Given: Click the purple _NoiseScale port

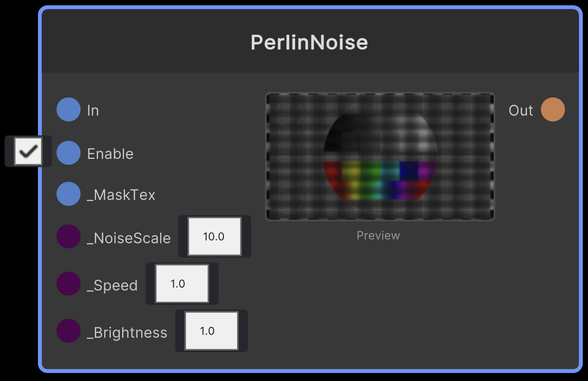Looking at the screenshot, I should point(68,237).
